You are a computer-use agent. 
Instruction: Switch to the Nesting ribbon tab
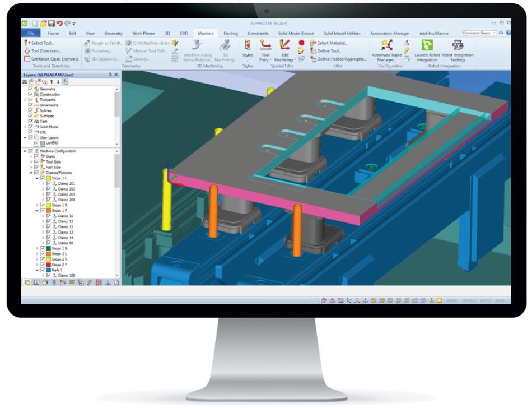point(231,33)
